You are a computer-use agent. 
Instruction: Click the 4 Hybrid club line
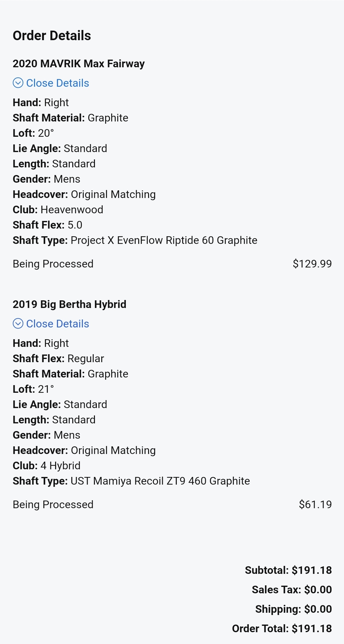coord(47,465)
